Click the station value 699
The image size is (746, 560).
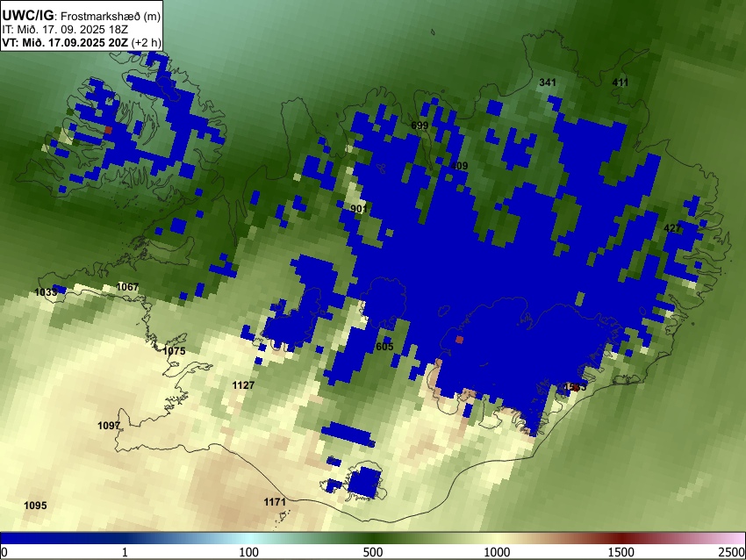(x=420, y=126)
